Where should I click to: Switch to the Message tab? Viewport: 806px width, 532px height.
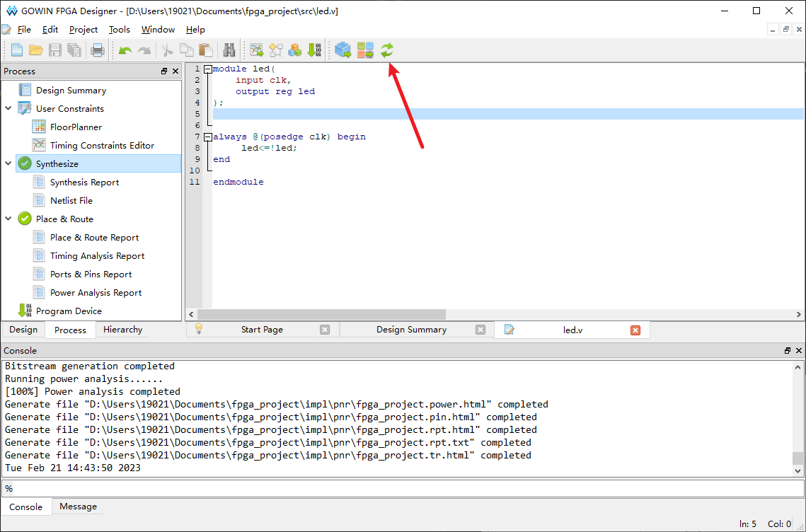[x=78, y=507]
